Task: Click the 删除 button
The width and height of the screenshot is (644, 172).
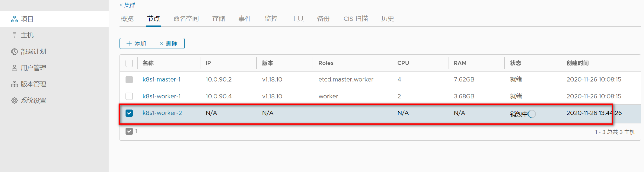Action: pos(168,43)
